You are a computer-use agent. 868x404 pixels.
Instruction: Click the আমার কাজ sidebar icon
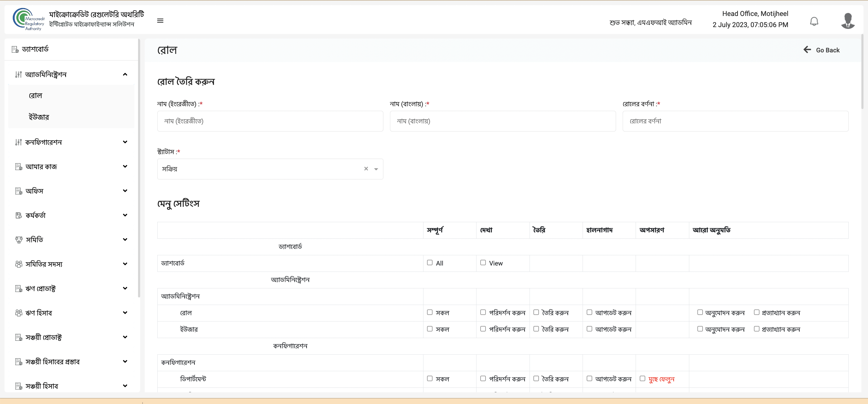(x=18, y=167)
